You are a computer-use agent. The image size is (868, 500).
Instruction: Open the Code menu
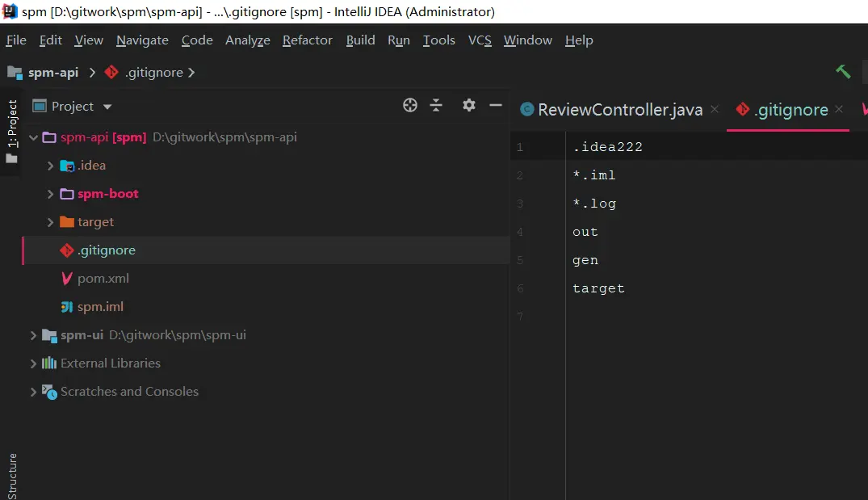click(x=197, y=40)
